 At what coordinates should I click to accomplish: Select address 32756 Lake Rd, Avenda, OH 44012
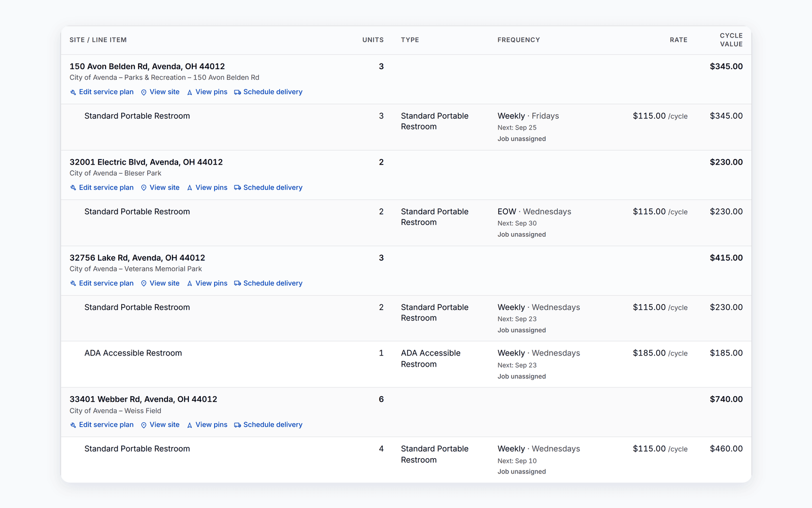(138, 258)
